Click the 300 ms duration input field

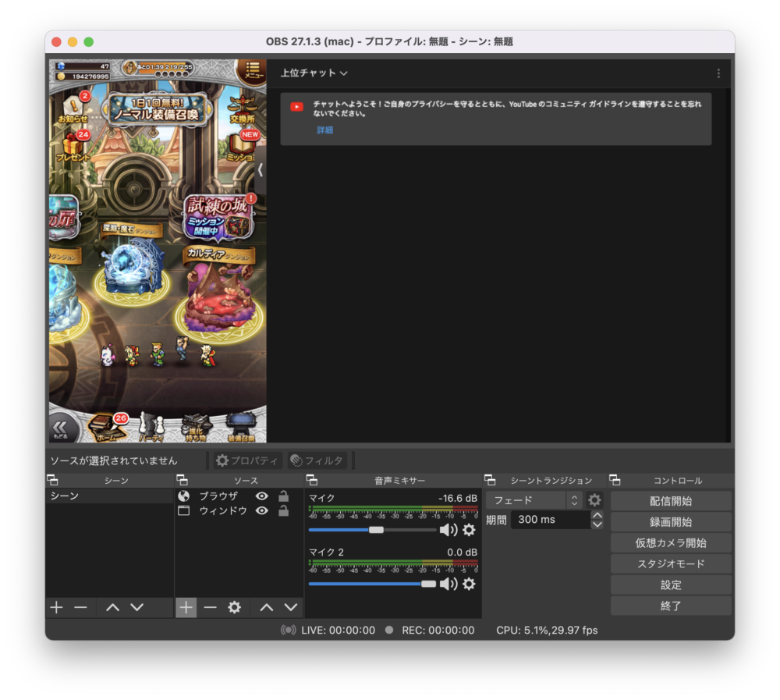551,519
